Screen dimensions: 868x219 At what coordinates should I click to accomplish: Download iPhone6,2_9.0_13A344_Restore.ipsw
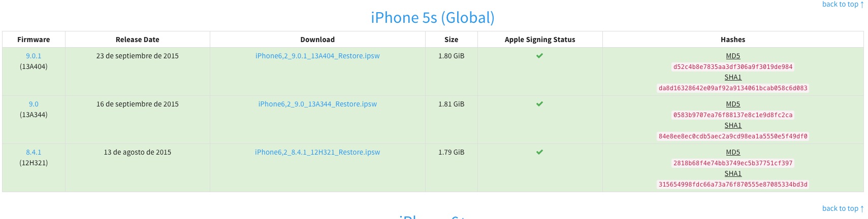point(317,104)
